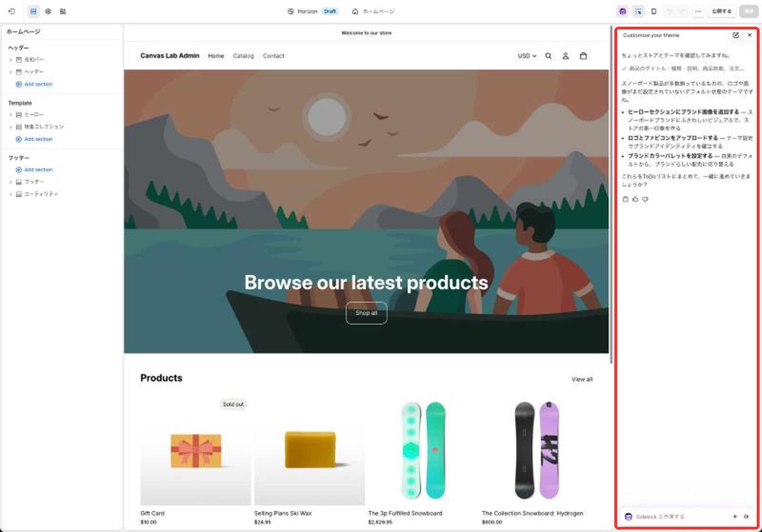Screen dimensions: 762x532
Task: Click Add section under Template group
Action: coord(34,139)
